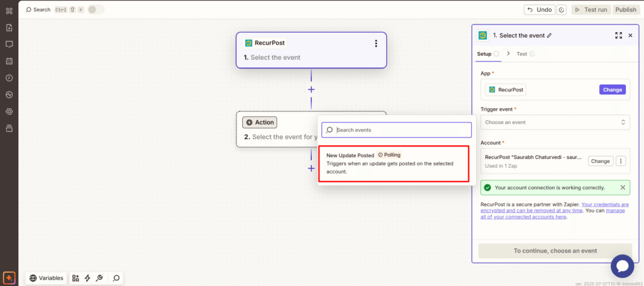
Task: Open the stacked archive sidebar icon
Action: pyautogui.click(x=9, y=128)
